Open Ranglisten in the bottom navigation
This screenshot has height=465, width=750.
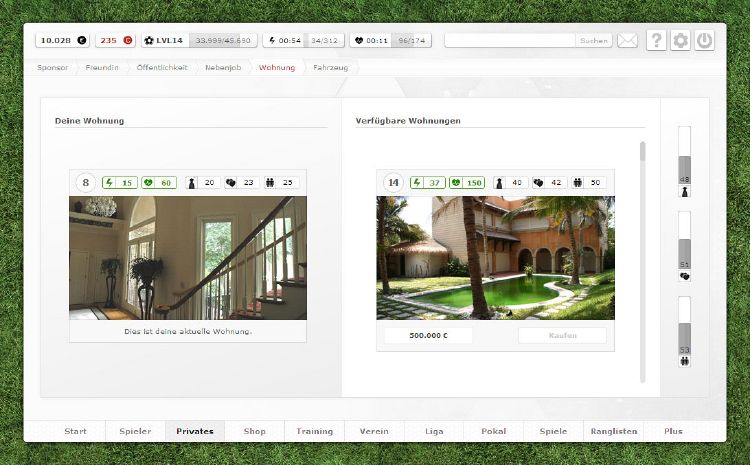click(x=615, y=431)
